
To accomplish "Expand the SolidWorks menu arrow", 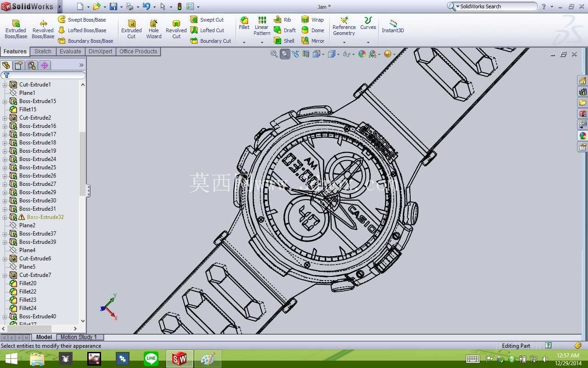I will click(x=59, y=6).
